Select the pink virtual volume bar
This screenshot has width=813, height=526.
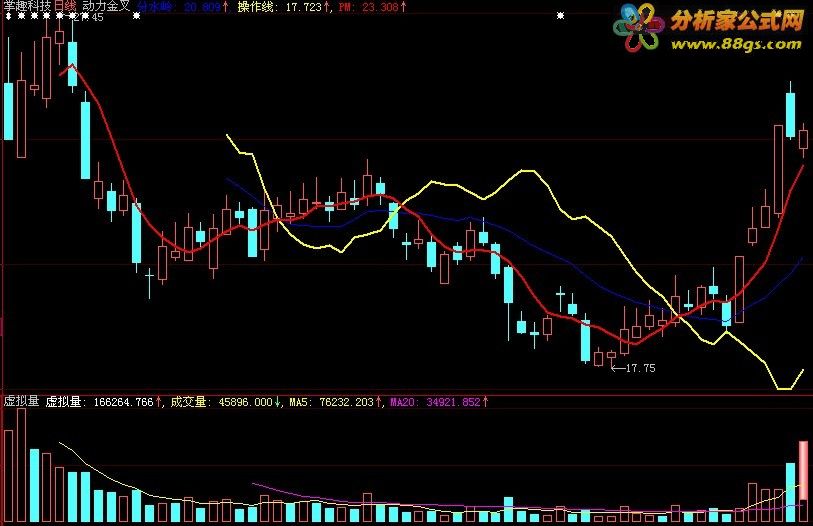[803, 470]
